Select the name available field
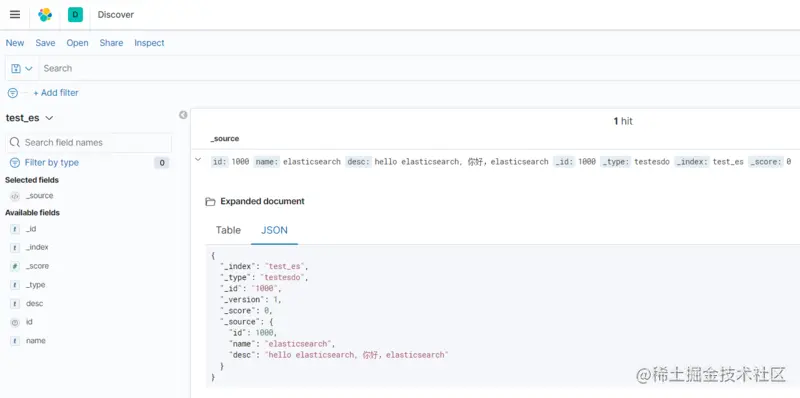 pos(36,341)
